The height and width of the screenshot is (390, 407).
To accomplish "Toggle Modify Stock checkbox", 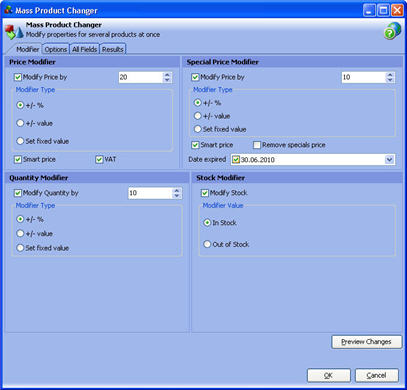I will coord(205,193).
